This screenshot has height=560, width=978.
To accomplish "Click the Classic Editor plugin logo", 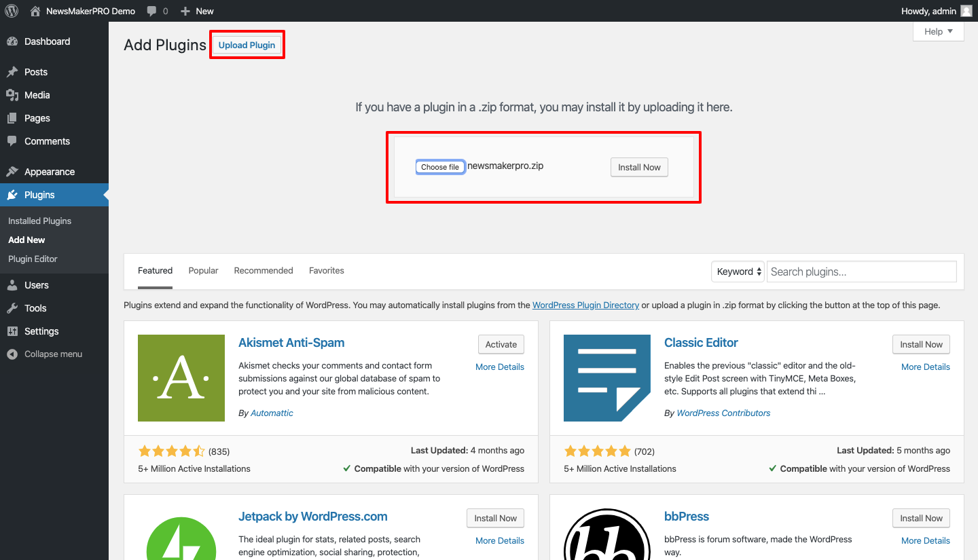I will click(607, 378).
